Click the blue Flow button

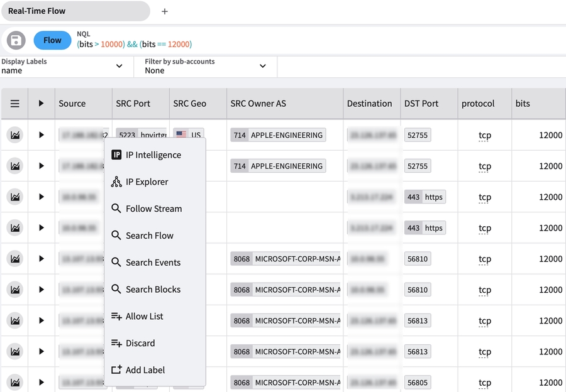coord(52,40)
